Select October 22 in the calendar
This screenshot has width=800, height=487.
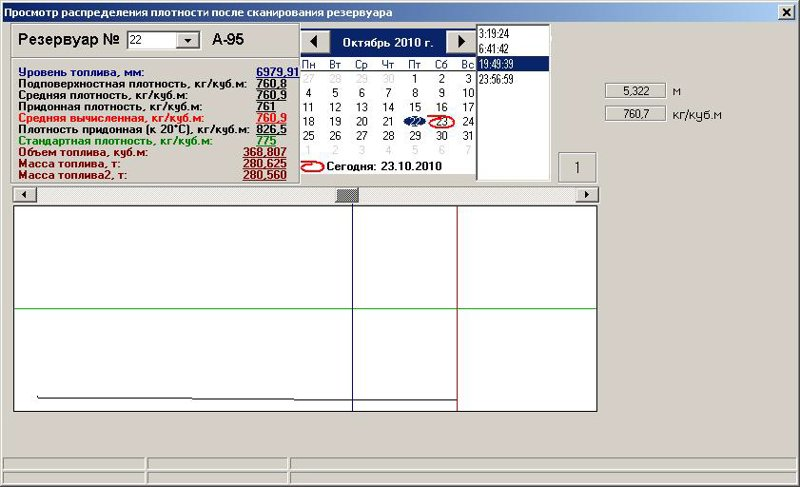[414, 121]
